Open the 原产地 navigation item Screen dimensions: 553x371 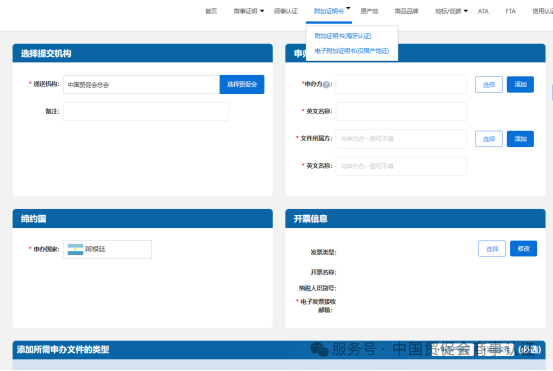(x=369, y=11)
